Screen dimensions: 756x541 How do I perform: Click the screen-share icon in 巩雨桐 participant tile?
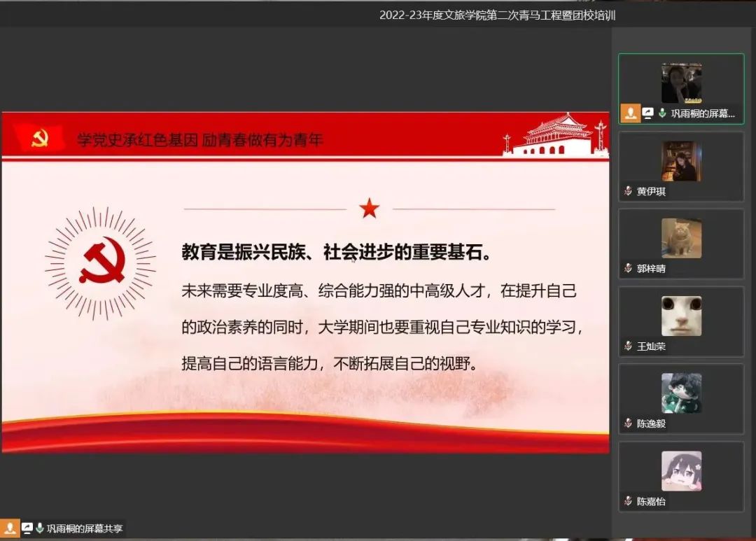648,113
